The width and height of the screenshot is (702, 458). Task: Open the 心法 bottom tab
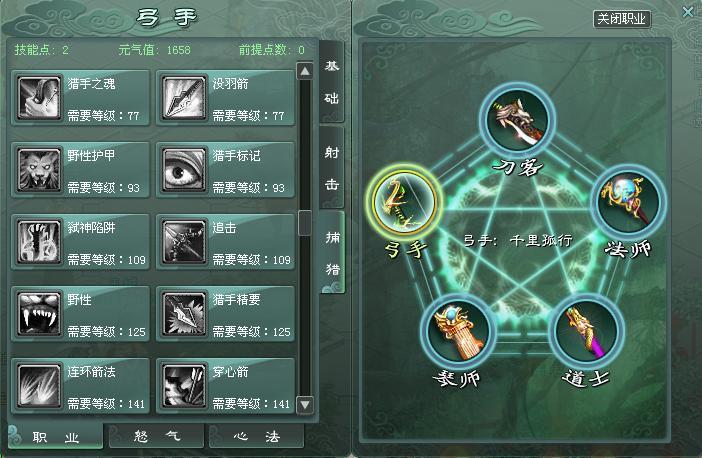click(x=257, y=436)
